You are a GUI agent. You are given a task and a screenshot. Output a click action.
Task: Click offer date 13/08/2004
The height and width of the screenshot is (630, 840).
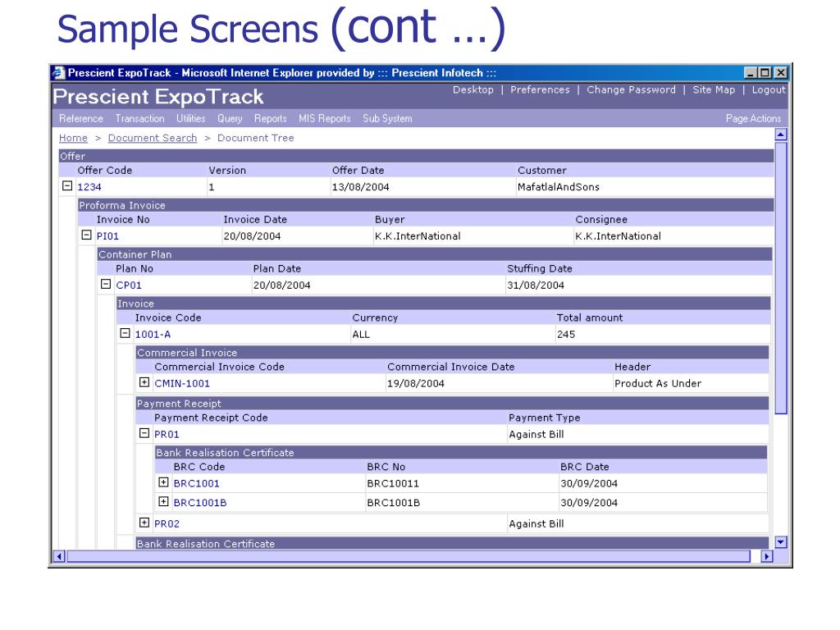361,187
